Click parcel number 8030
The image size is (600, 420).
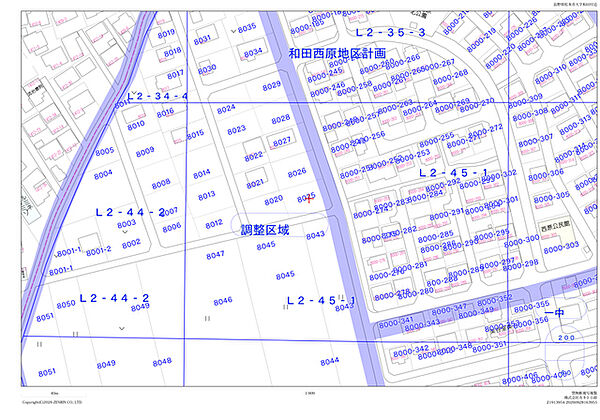[207, 69]
